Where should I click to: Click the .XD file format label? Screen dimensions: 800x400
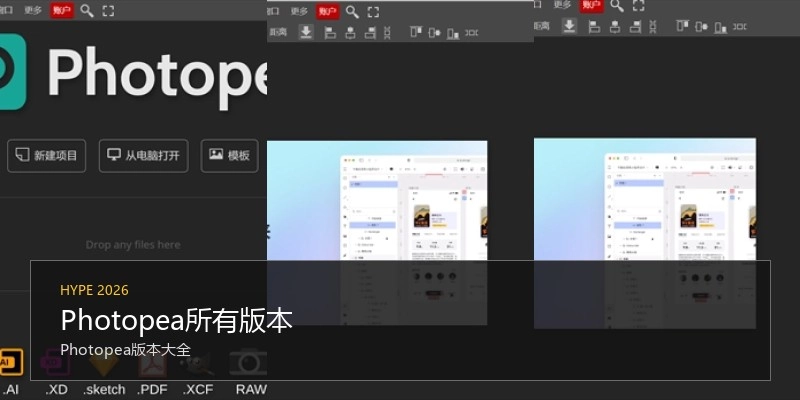click(56, 390)
